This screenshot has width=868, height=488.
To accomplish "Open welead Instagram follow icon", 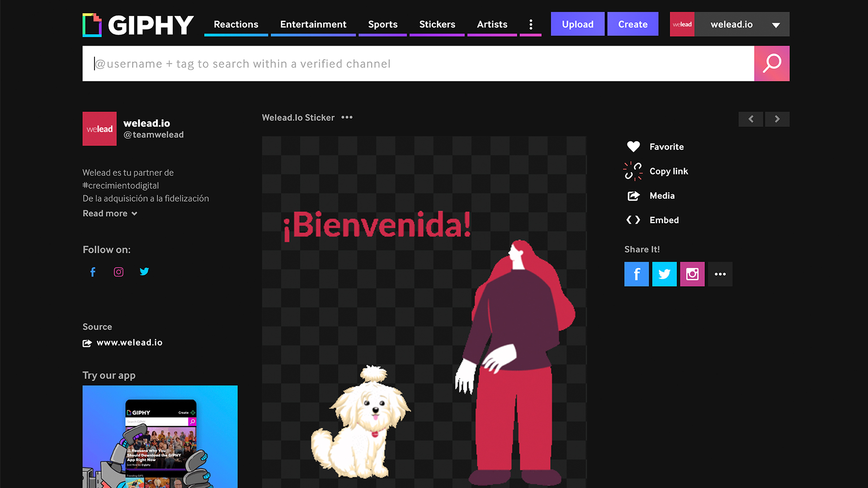I will 118,272.
